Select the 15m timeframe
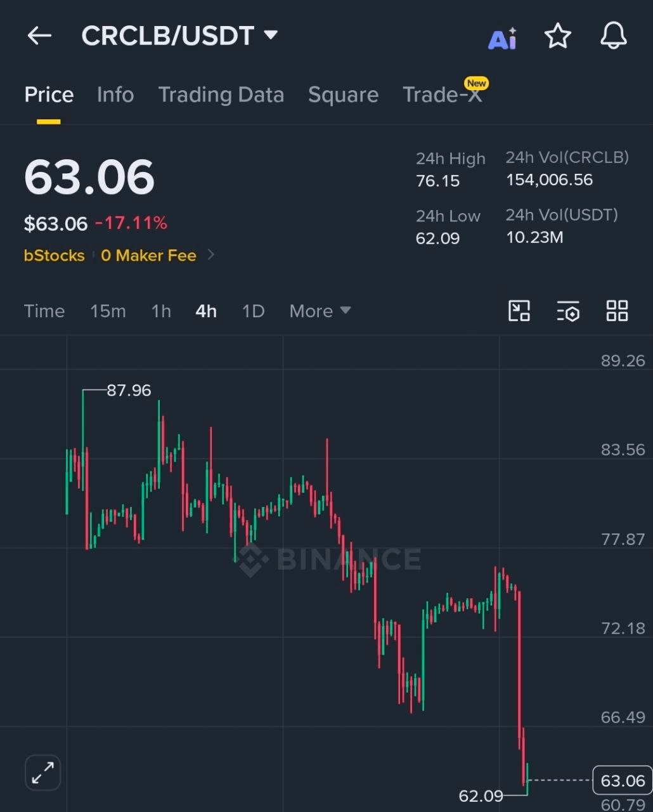Screen dimensions: 653x812 coord(108,311)
